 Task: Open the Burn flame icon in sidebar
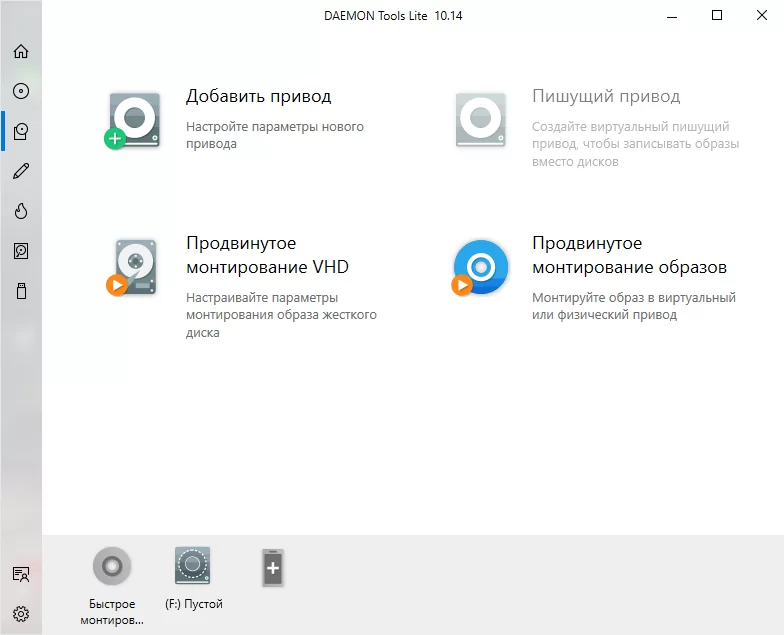(21, 211)
